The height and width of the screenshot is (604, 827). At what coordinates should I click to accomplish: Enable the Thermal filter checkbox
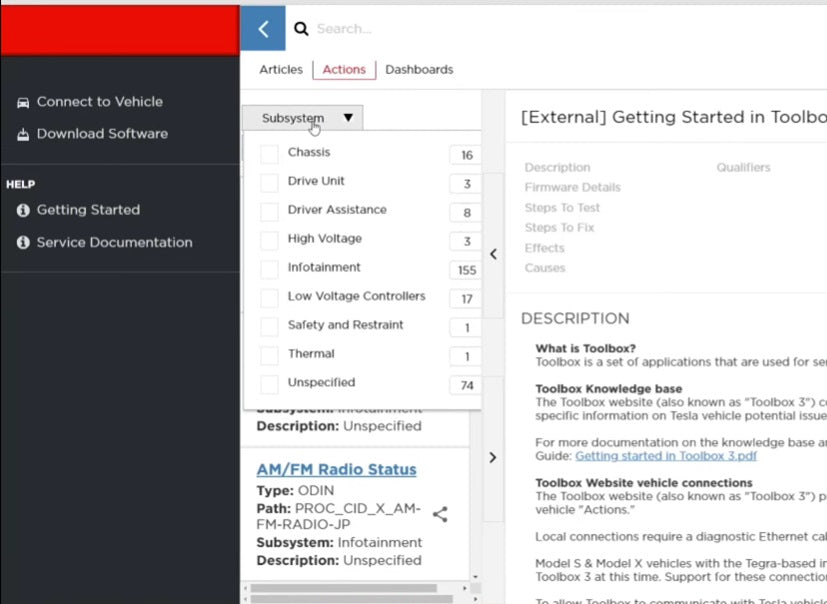point(269,355)
